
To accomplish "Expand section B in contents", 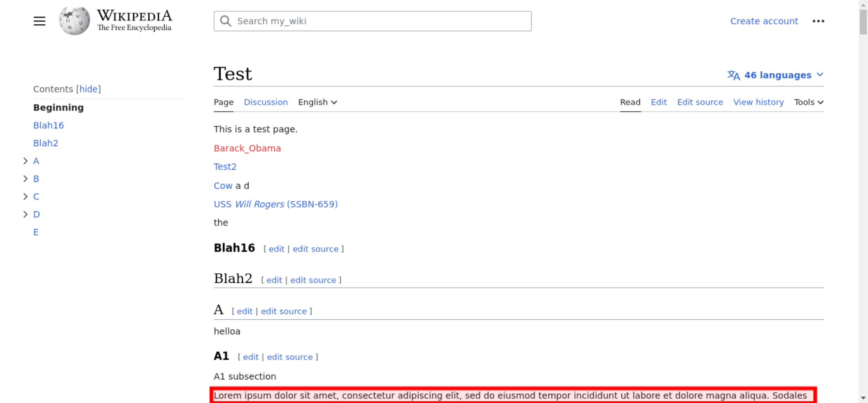I will point(25,179).
